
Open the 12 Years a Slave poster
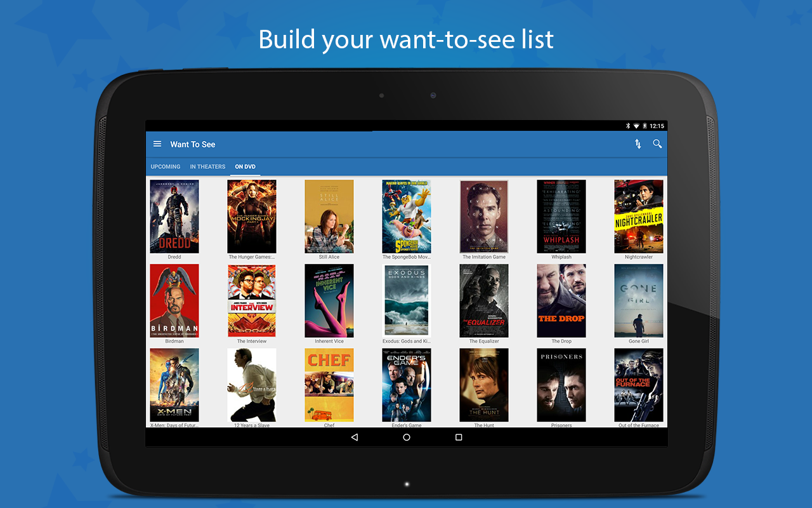(x=252, y=385)
